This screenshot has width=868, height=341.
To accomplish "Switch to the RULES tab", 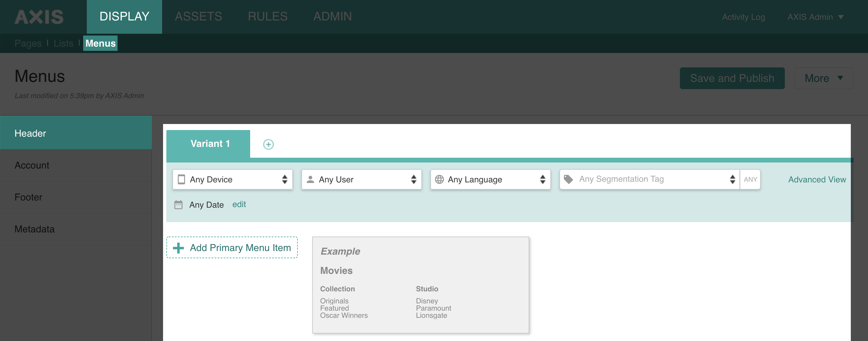I will [x=268, y=17].
